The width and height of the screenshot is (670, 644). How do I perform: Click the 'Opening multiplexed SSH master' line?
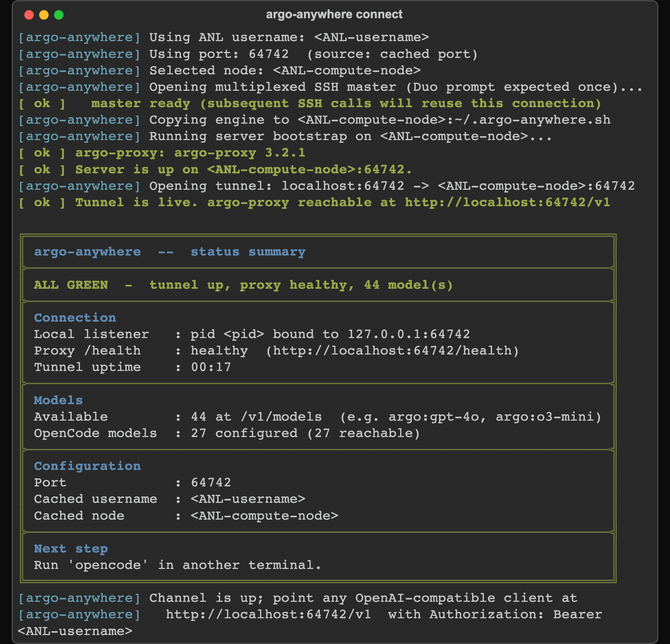(330, 87)
